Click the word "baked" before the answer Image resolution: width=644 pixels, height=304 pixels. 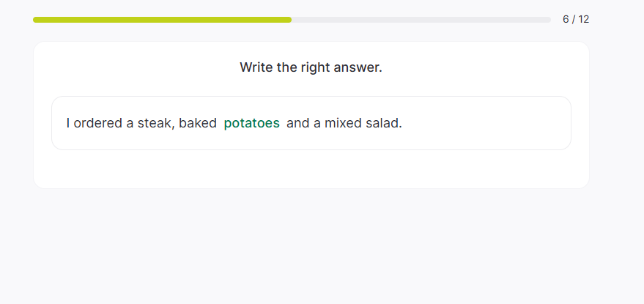[x=198, y=123]
